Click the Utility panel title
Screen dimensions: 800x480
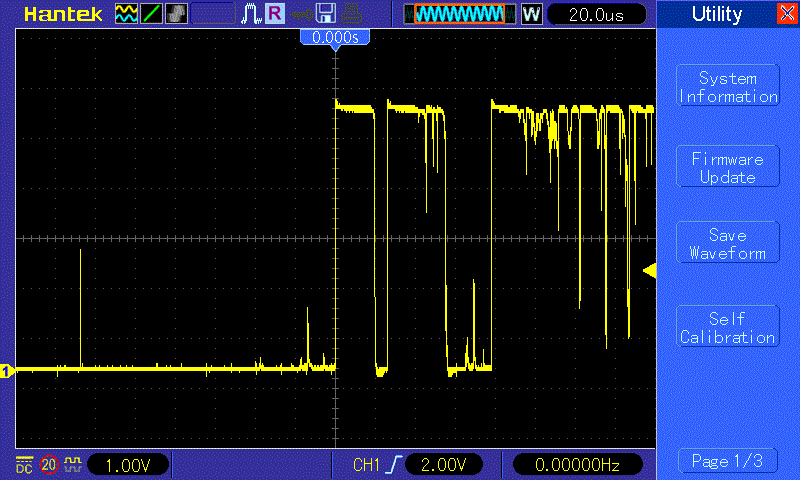pos(717,14)
